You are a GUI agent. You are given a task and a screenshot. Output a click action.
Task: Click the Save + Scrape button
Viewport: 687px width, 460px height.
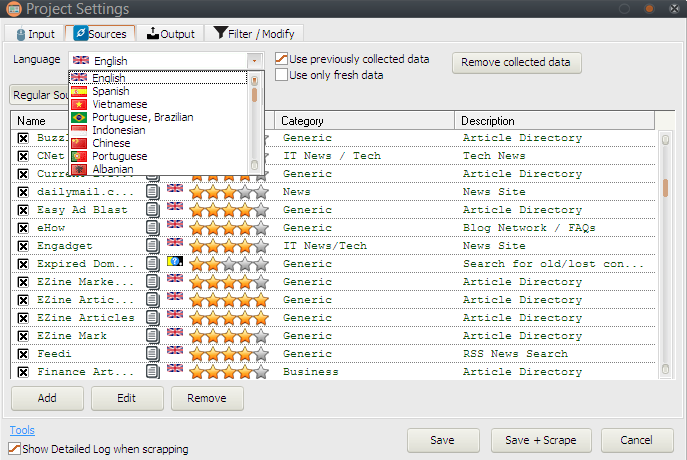tap(541, 440)
